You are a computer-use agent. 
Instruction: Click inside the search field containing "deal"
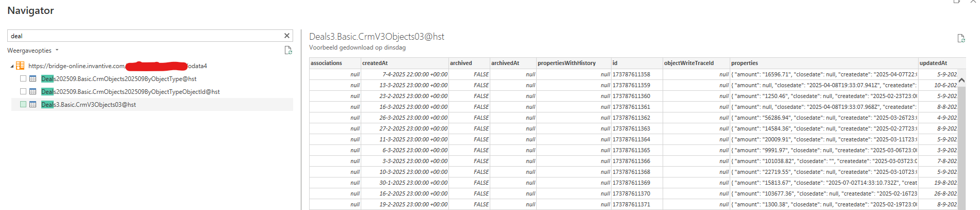point(144,36)
